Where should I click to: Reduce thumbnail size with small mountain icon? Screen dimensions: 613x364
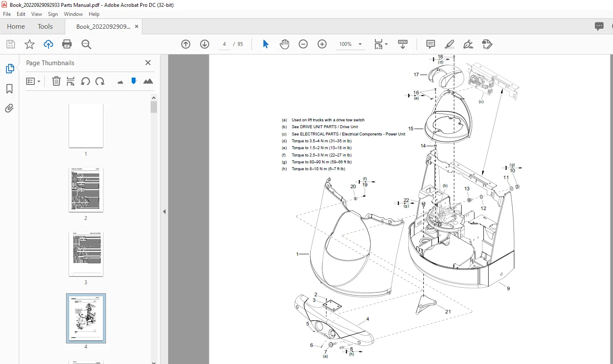pos(120,82)
